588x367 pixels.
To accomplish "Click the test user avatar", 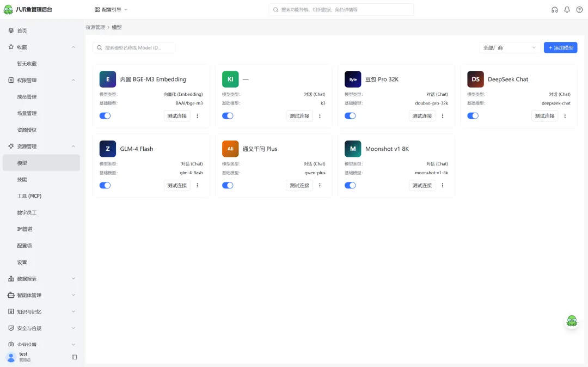I will click(11, 357).
